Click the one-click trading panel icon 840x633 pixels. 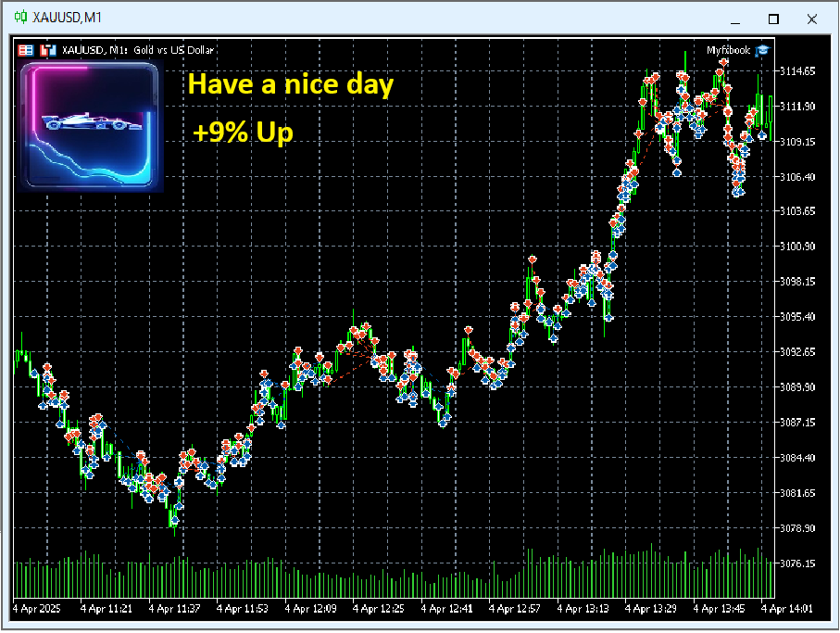[26, 50]
